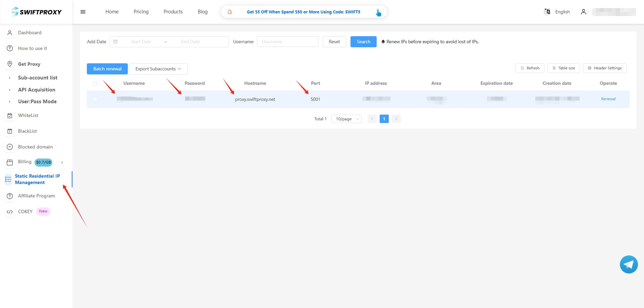Viewport: 644px width, 308px height.
Task: Click the SwiftProxy logo
Action: (36, 12)
